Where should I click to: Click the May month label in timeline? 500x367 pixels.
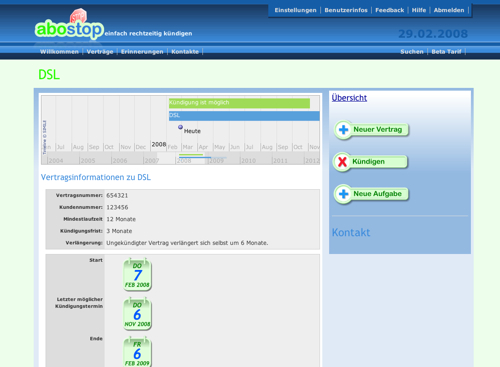click(x=219, y=147)
